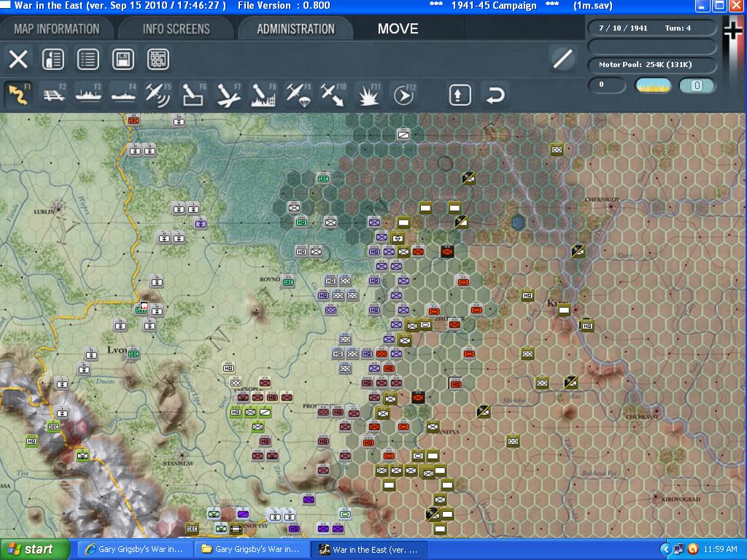This screenshot has width=747, height=560.
Task: Click the KIROVOGRAD city label on map
Action: tap(681, 499)
